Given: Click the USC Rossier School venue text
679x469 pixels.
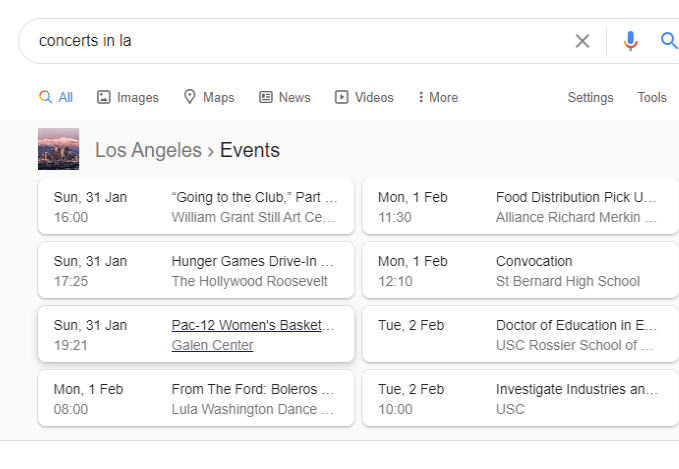Looking at the screenshot, I should pos(574,345).
